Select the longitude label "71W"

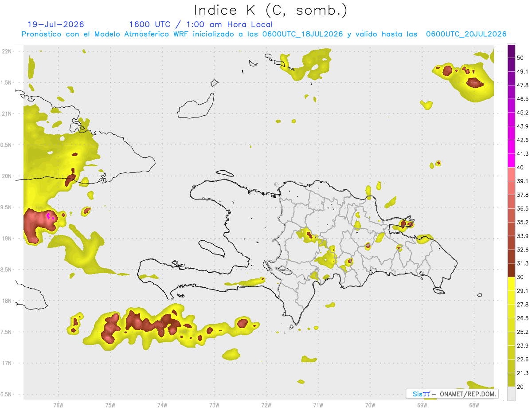318,405
